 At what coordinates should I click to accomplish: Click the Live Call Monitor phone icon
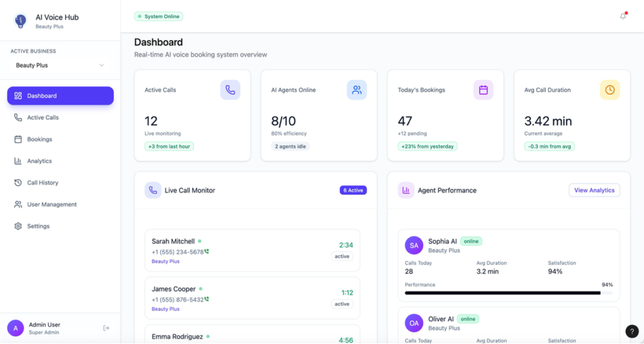(153, 190)
